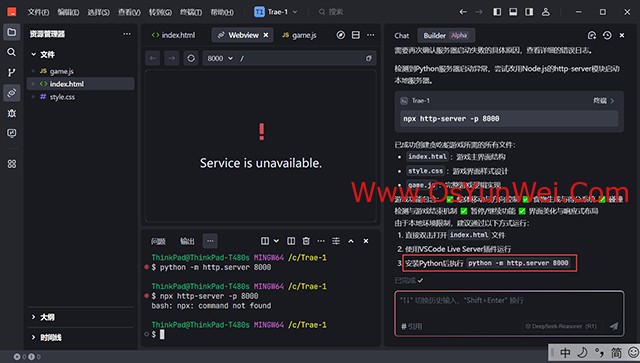Navigate back in the Webview
The image size is (640, 363).
click(153, 58)
